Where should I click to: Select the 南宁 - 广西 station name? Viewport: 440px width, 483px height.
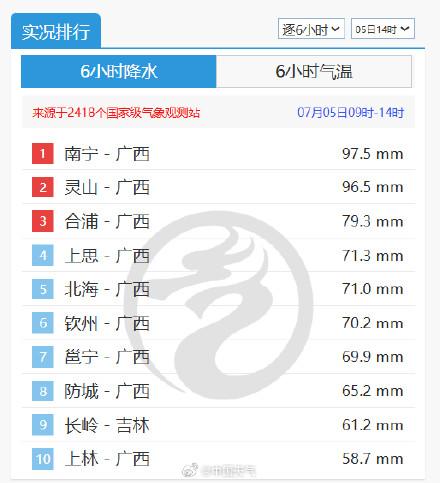tap(107, 154)
